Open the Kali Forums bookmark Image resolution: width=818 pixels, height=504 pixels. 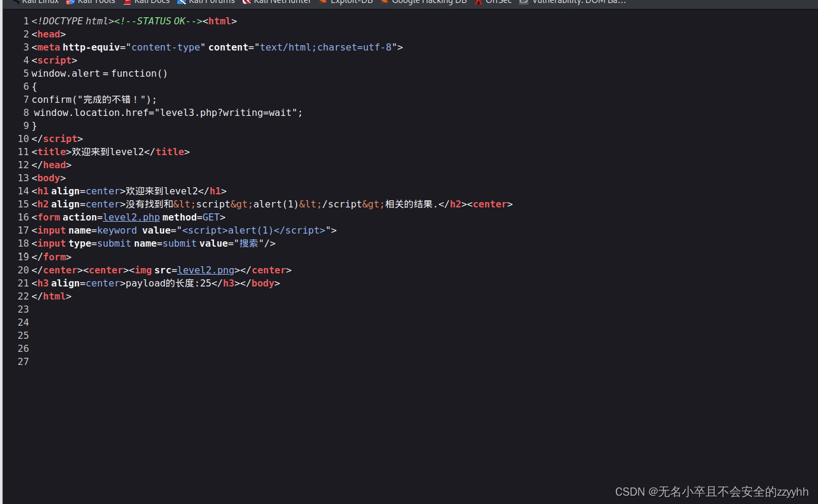click(x=206, y=2)
